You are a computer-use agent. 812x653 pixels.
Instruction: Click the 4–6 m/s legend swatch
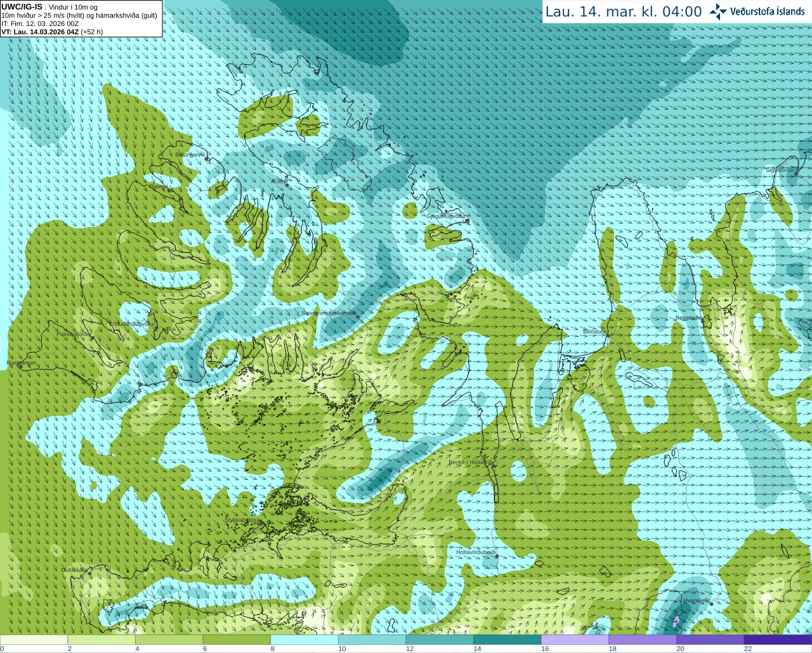click(x=169, y=640)
